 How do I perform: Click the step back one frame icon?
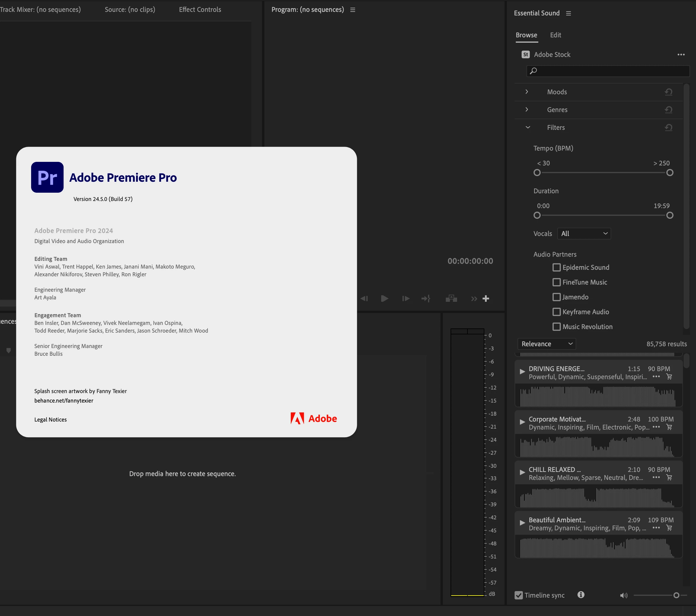[364, 299]
